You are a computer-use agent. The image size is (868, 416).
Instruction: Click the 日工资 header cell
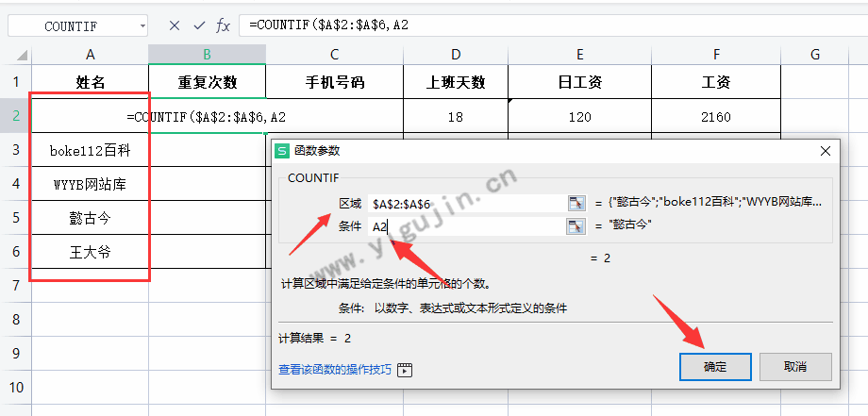coord(579,82)
